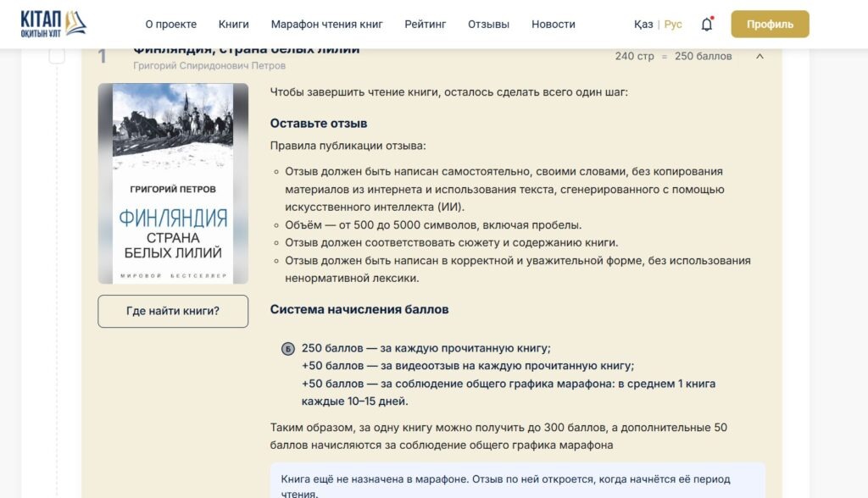
Task: Switch site language to 'Қаз'
Action: pos(643,25)
